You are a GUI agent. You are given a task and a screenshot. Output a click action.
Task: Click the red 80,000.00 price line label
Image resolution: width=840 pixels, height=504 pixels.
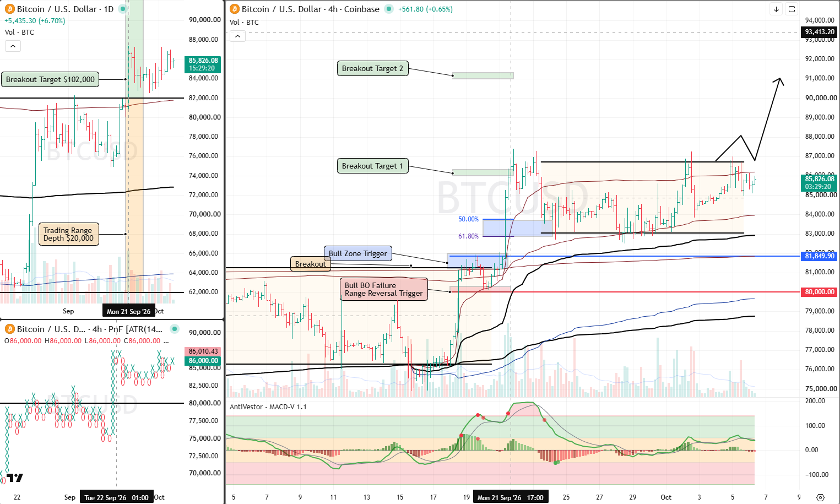pyautogui.click(x=819, y=292)
